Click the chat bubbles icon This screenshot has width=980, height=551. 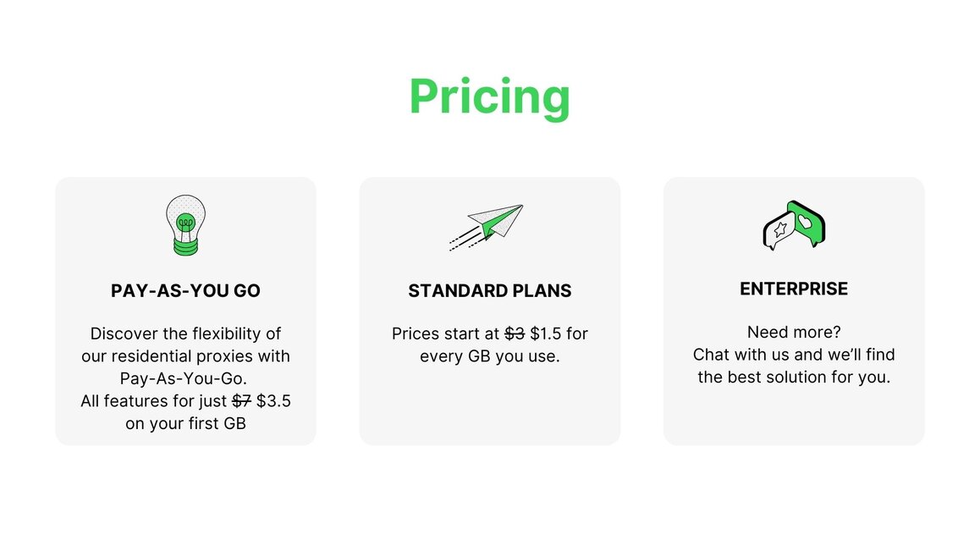coord(794,225)
